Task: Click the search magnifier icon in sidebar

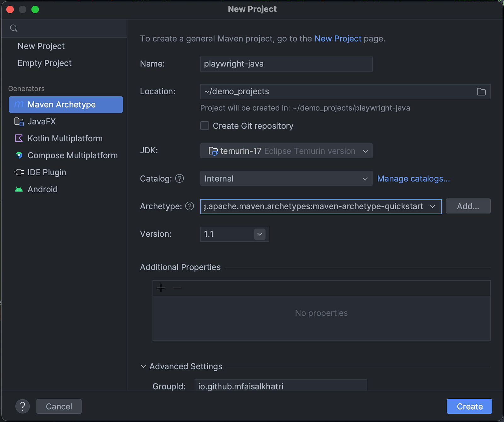Action: [14, 28]
